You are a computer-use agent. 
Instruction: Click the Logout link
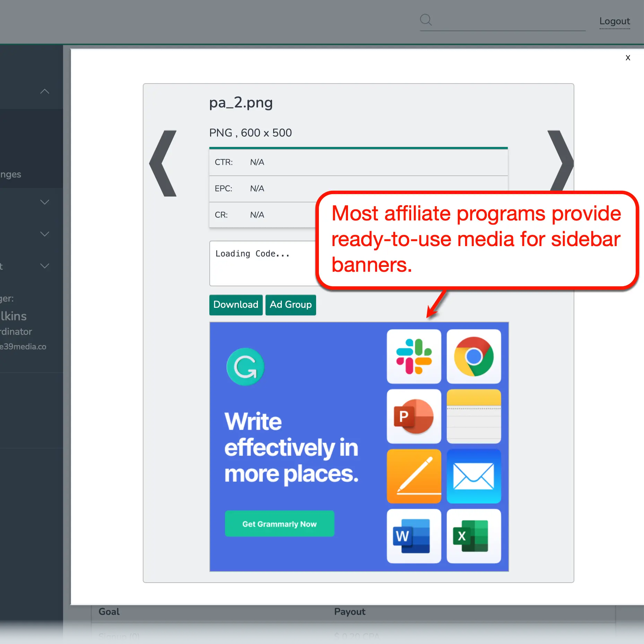(x=615, y=21)
